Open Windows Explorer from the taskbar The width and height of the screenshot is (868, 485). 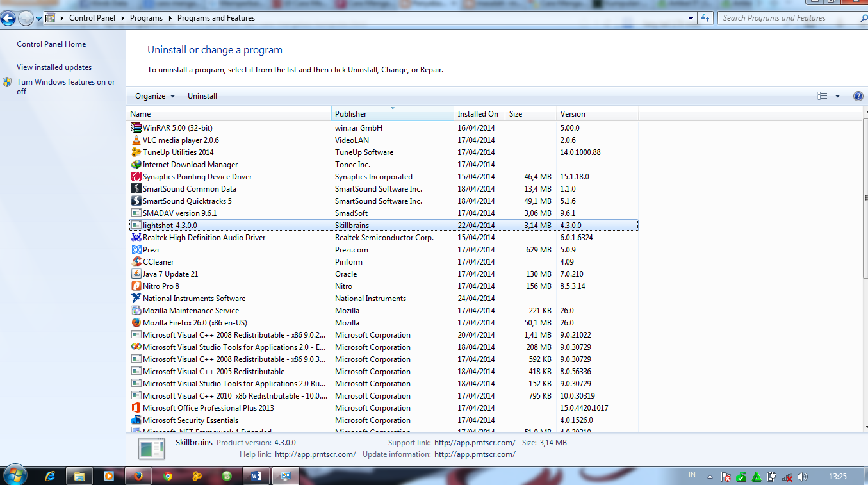tap(79, 476)
